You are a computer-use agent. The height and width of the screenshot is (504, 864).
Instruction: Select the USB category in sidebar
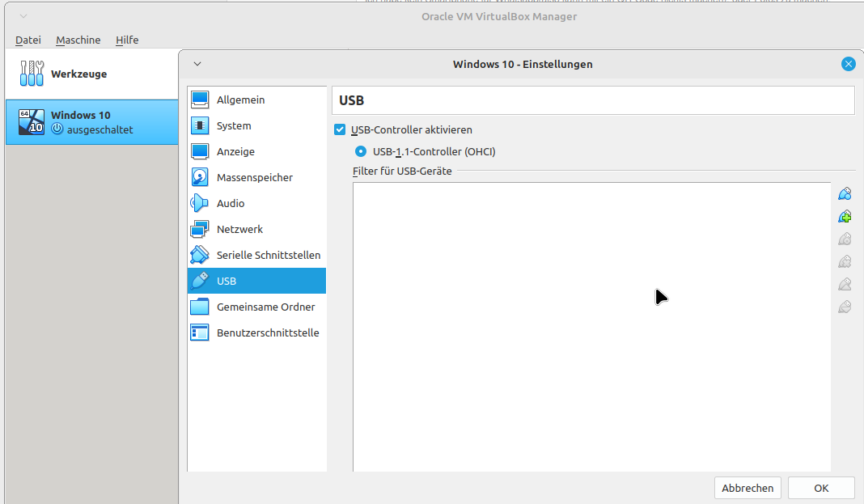tap(256, 281)
